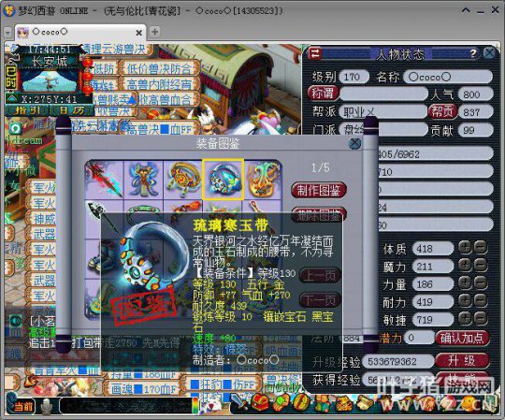Select the blue butterfly robe icon
The width and height of the screenshot is (505, 420).
click(x=144, y=180)
